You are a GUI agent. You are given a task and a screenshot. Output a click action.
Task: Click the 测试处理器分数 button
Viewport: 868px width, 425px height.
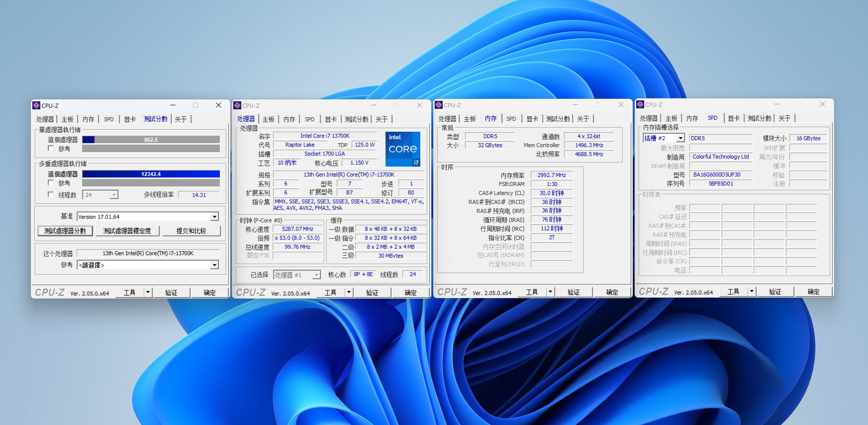(65, 231)
